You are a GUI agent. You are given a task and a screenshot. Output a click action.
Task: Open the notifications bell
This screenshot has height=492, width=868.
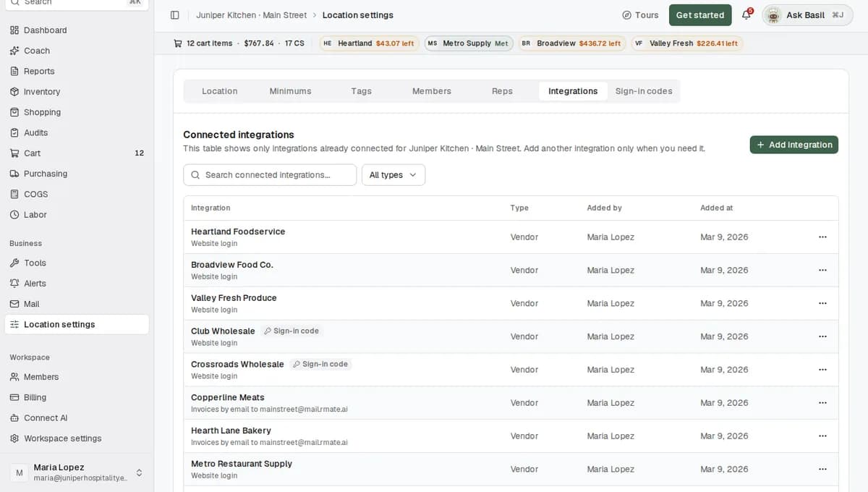(746, 15)
